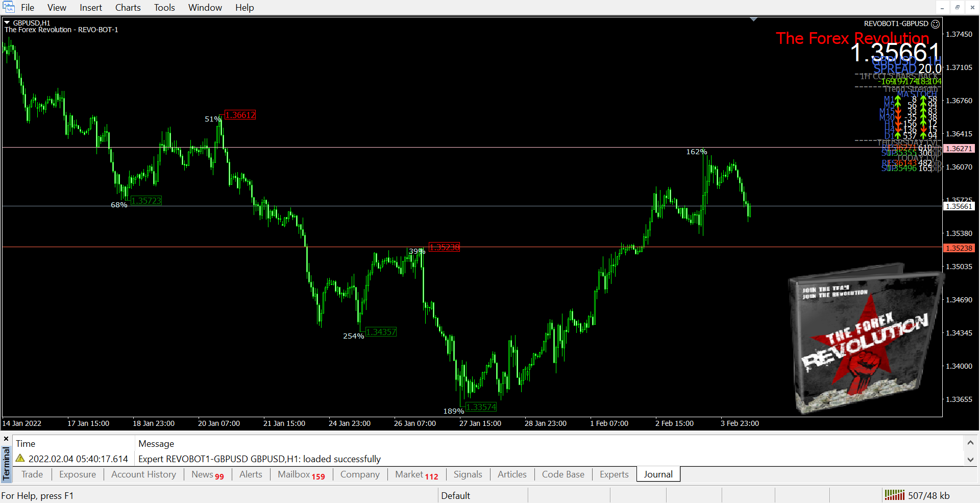Select the red 1.36612 price label

click(240, 115)
